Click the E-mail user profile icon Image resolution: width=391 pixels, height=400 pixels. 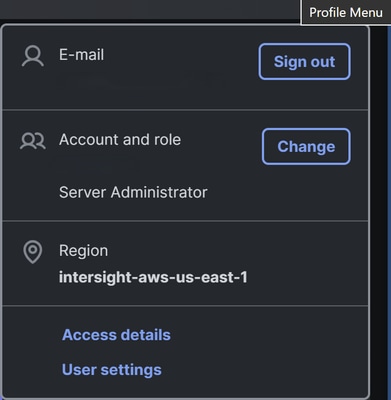[33, 56]
